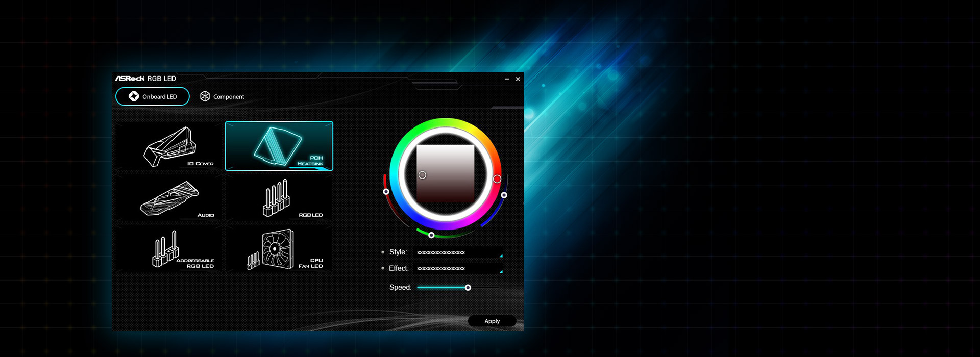This screenshot has width=980, height=357.
Task: Click the red channel arc handle
Action: pos(386,192)
